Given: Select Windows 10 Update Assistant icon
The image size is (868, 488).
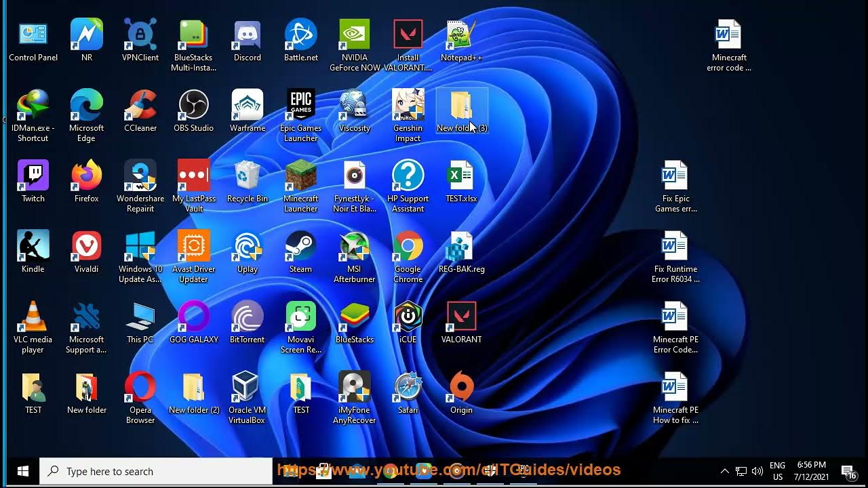Looking at the screenshot, I should coord(140,257).
